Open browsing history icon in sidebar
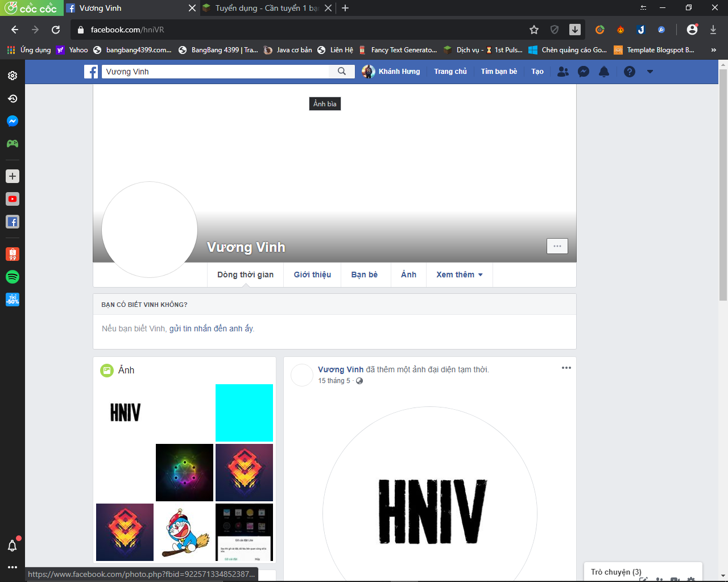The image size is (728, 582). click(13, 98)
